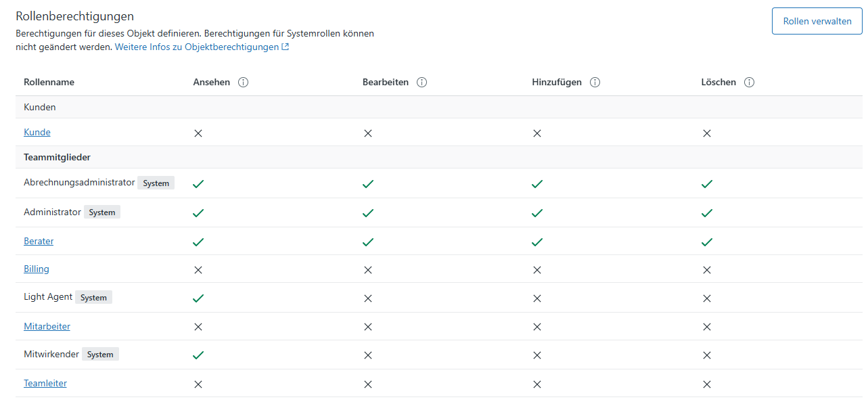Select the Billing role link
Image resolution: width=868 pixels, height=406 pixels.
coord(37,269)
